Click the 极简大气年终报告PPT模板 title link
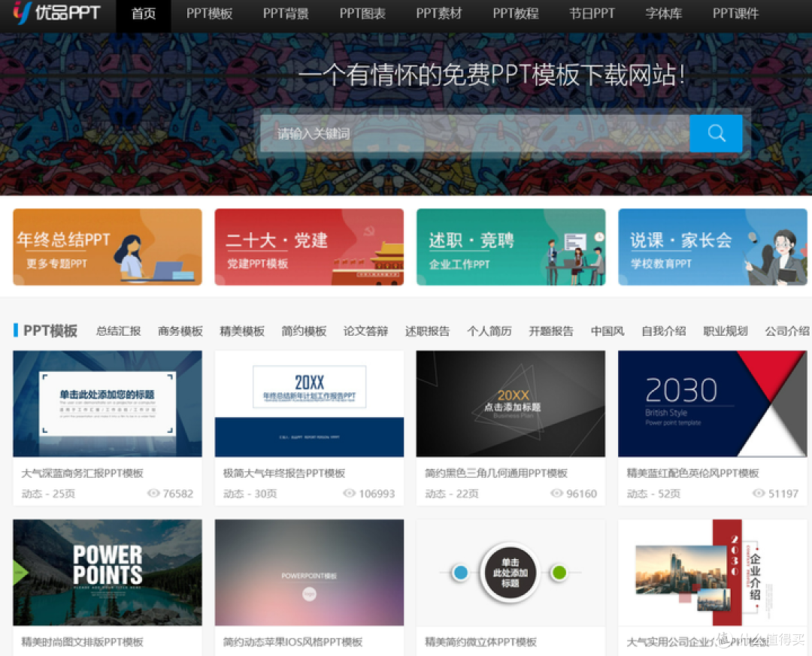The width and height of the screenshot is (812, 656). point(284,473)
